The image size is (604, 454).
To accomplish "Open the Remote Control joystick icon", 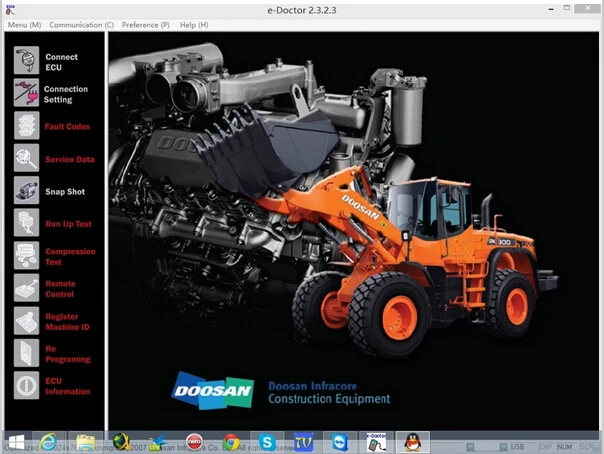I will (x=27, y=288).
